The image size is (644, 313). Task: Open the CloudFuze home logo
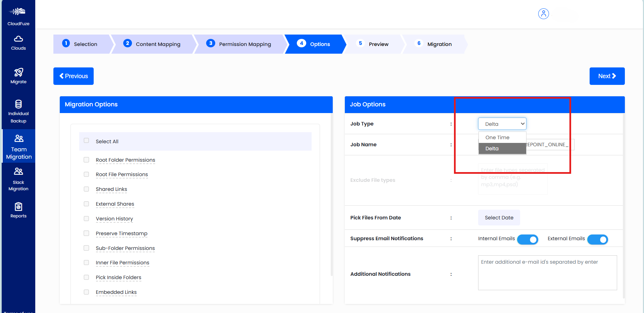(x=18, y=14)
